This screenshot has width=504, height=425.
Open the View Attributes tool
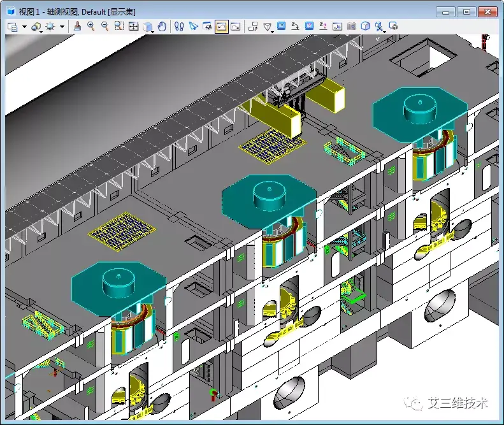click(x=12, y=26)
